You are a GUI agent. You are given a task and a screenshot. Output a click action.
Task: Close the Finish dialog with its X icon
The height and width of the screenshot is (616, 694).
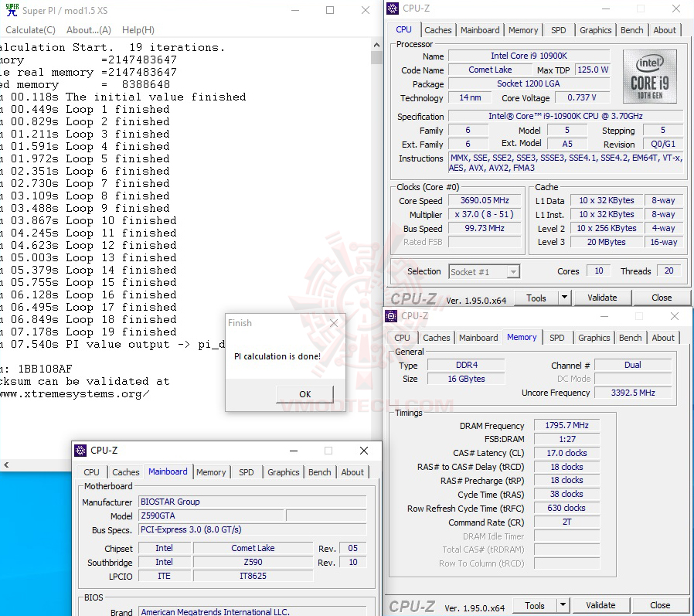(334, 323)
